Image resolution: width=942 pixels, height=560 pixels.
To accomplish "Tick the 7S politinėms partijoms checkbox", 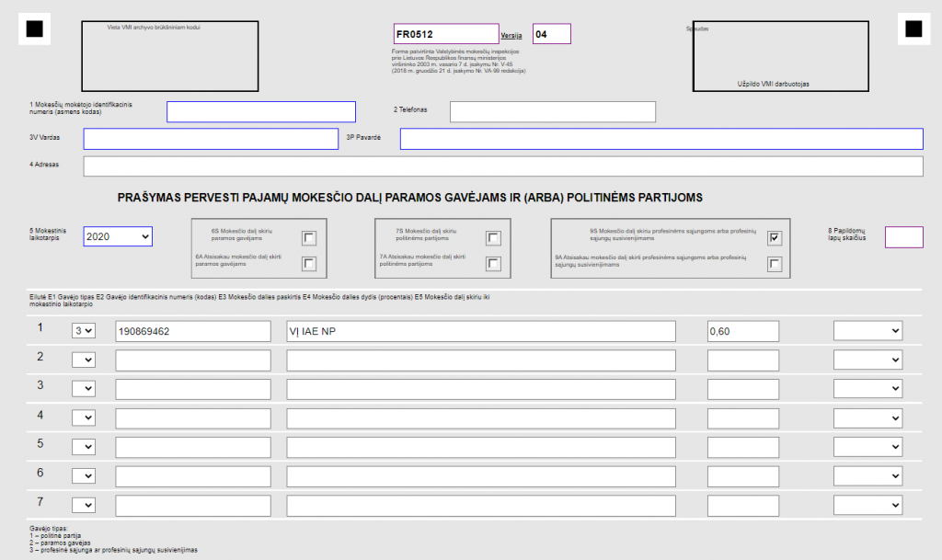I will click(494, 239).
